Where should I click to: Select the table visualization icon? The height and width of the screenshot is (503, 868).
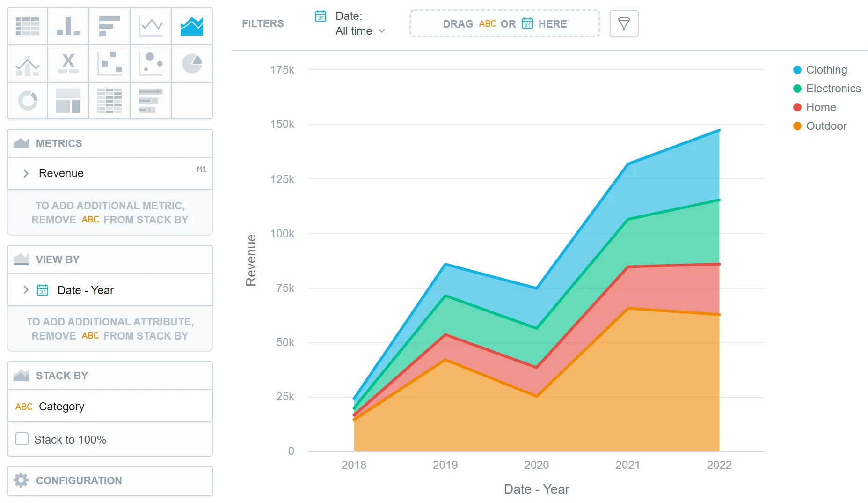[28, 26]
